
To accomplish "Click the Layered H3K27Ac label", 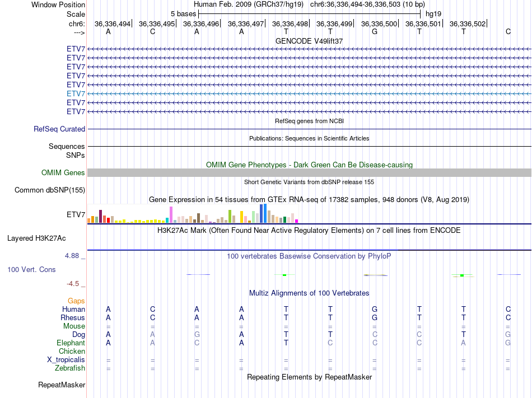I will tap(36, 238).
